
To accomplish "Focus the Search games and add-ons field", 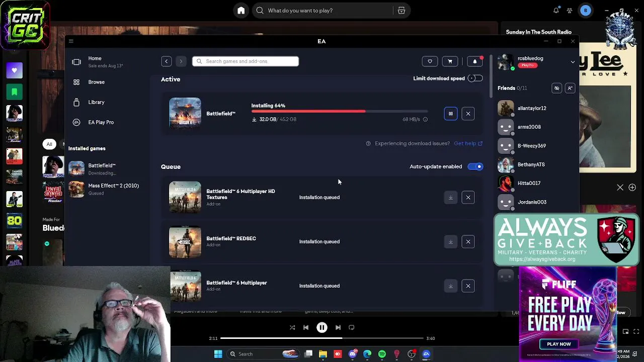I will click(x=246, y=61).
